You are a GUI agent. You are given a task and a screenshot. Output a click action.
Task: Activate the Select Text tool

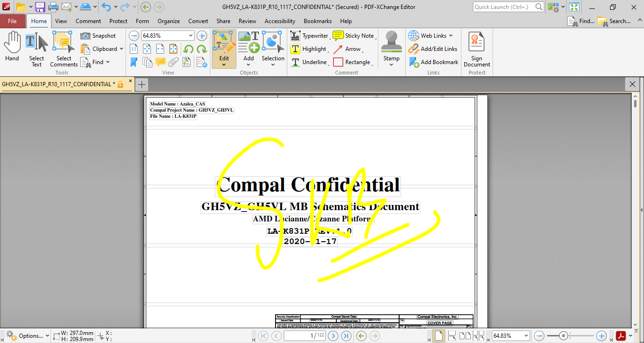click(36, 49)
